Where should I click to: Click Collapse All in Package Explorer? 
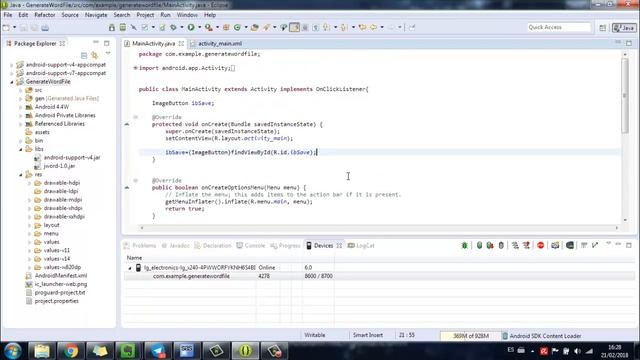84,55
